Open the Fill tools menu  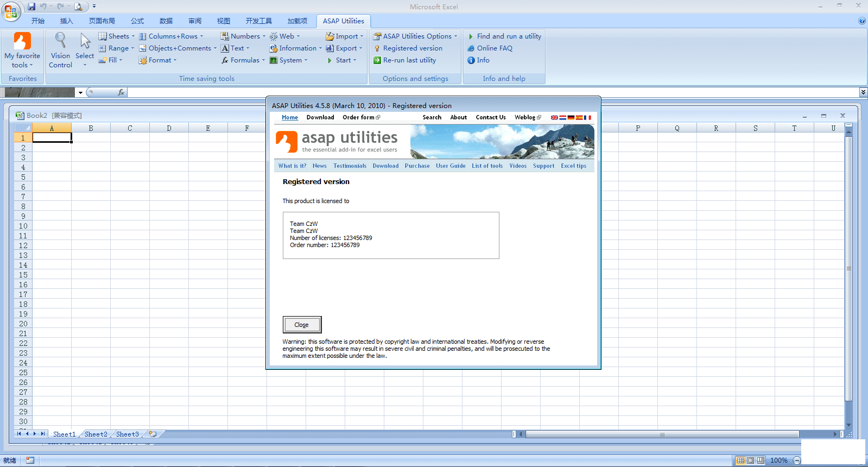(x=111, y=60)
